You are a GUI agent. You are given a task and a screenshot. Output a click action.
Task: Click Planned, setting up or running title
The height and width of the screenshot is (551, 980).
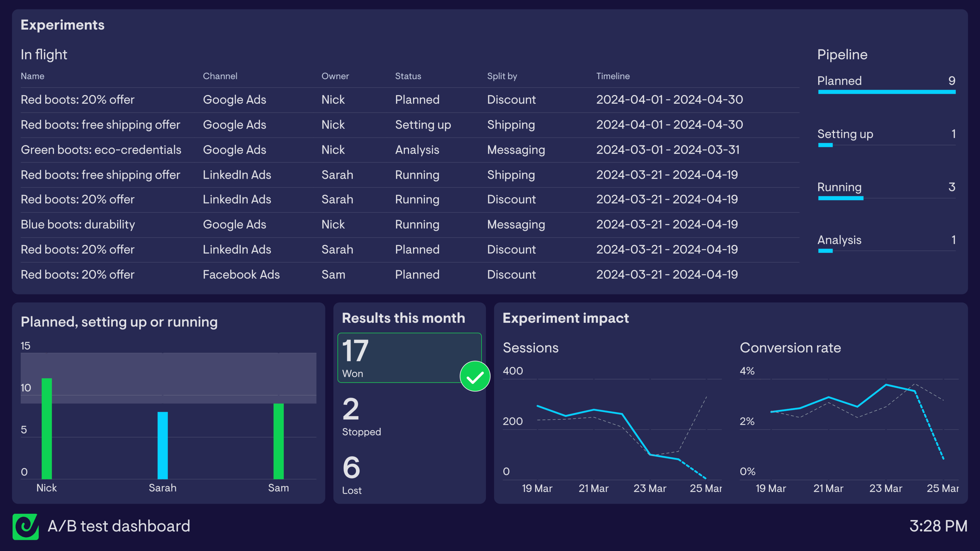pyautogui.click(x=119, y=322)
